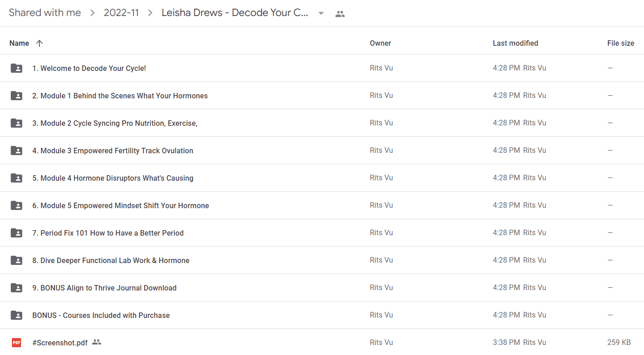Image resolution: width=644 pixels, height=355 pixels.
Task: Click the folder icon beside Module 2 Cycle Syncing Pro
Action: point(16,123)
